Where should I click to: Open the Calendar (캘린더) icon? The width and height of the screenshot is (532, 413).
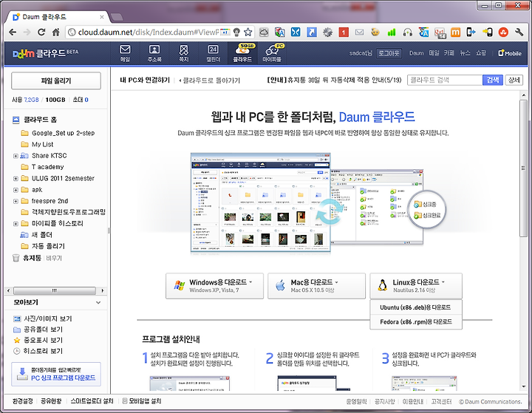tap(213, 53)
